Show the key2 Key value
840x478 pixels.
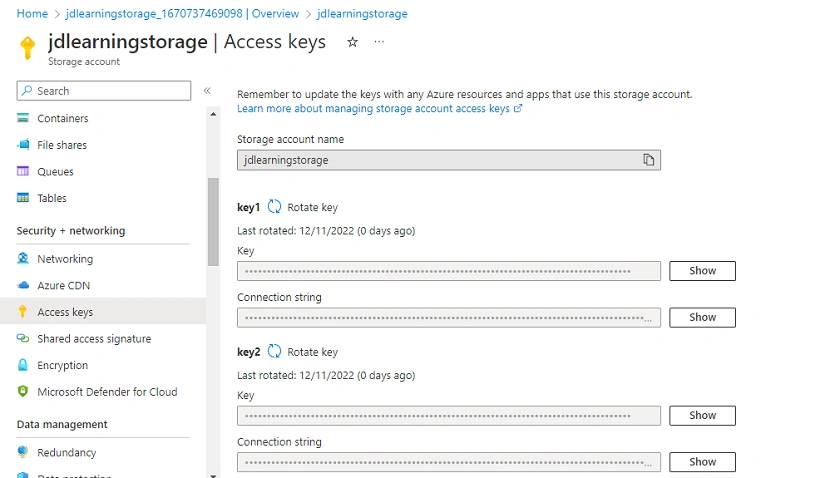pyautogui.click(x=702, y=415)
